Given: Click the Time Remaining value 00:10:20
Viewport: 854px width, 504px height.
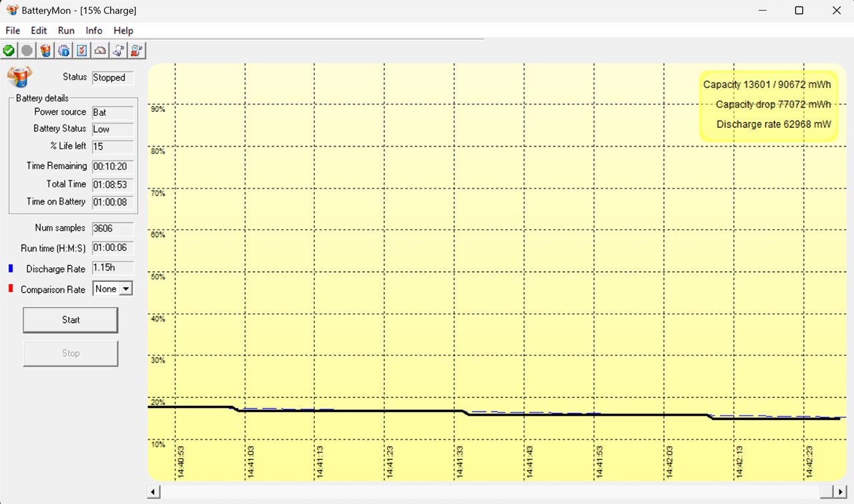Looking at the screenshot, I should 113,167.
